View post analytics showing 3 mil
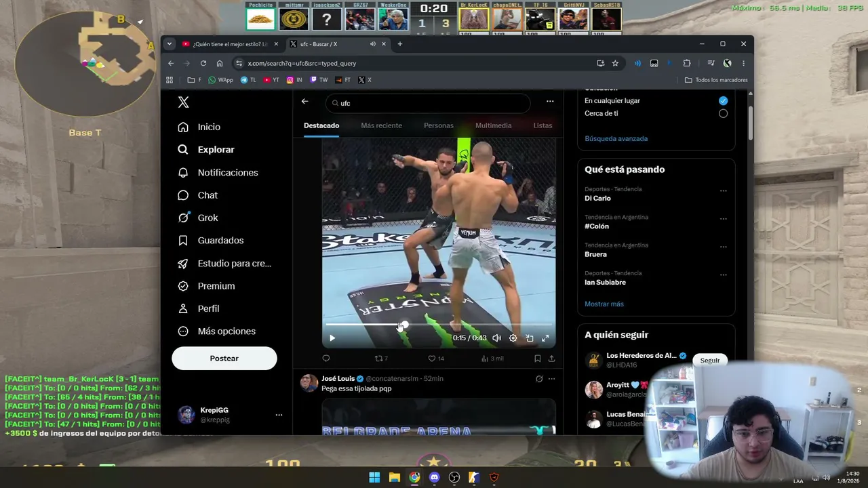The width and height of the screenshot is (868, 488). (x=492, y=359)
